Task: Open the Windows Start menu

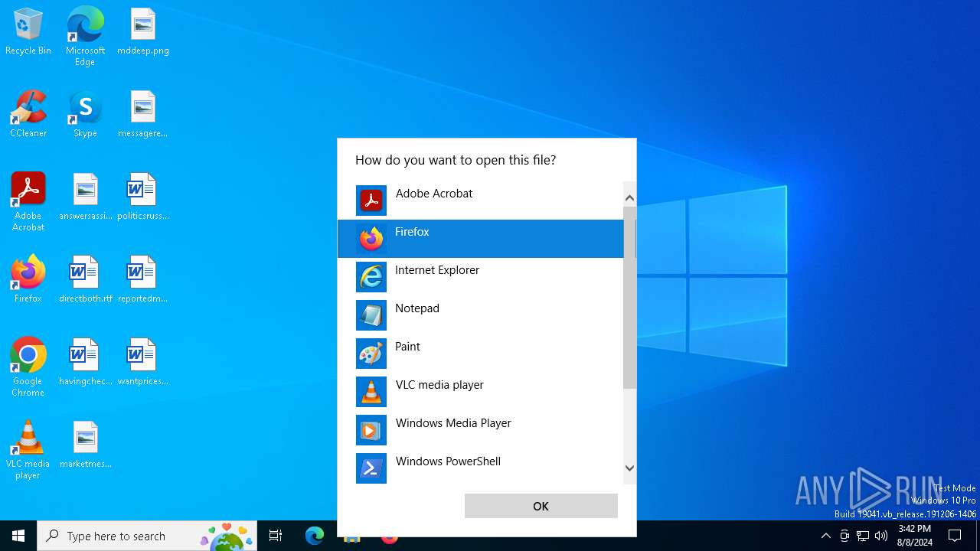Action: coord(18,536)
